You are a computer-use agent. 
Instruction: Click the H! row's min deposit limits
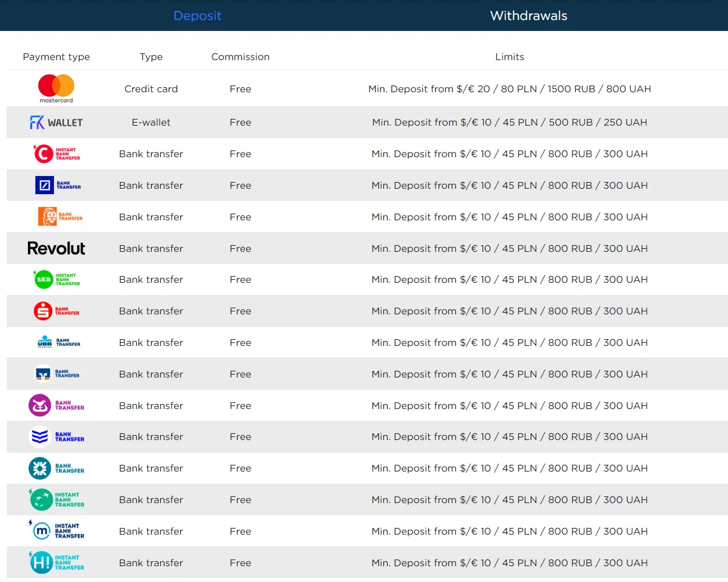click(x=510, y=563)
